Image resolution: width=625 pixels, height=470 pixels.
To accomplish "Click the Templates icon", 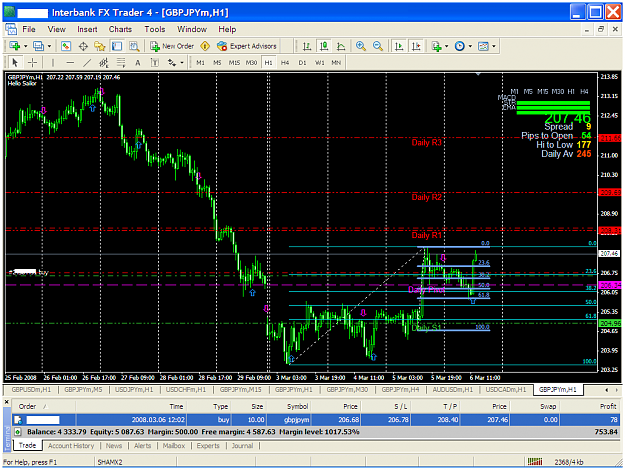I will click(483, 46).
